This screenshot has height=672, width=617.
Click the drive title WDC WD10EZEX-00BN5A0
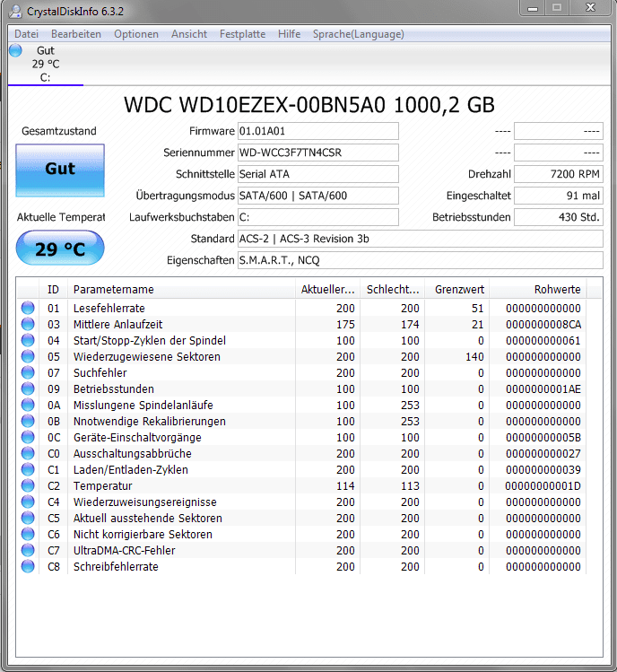(309, 105)
